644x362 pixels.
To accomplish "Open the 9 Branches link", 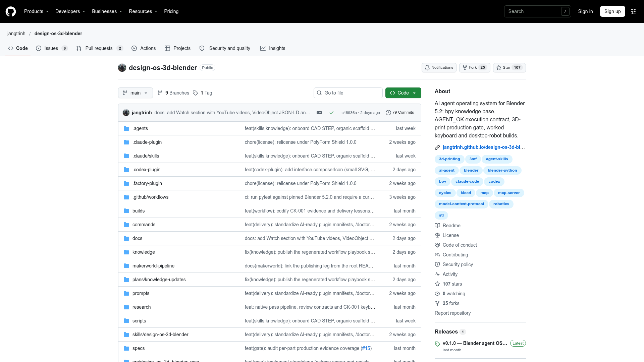I will (x=173, y=93).
